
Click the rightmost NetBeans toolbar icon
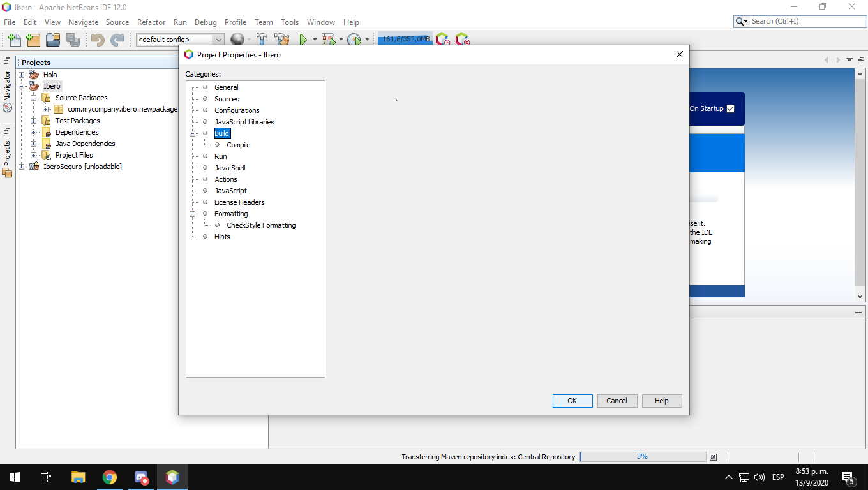tap(463, 40)
